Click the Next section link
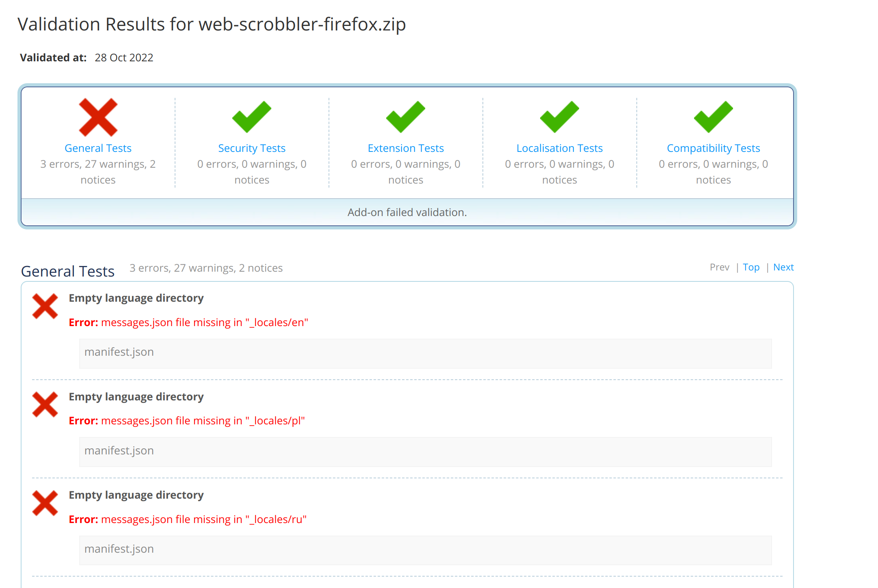Image resolution: width=878 pixels, height=588 pixels. pos(783,267)
